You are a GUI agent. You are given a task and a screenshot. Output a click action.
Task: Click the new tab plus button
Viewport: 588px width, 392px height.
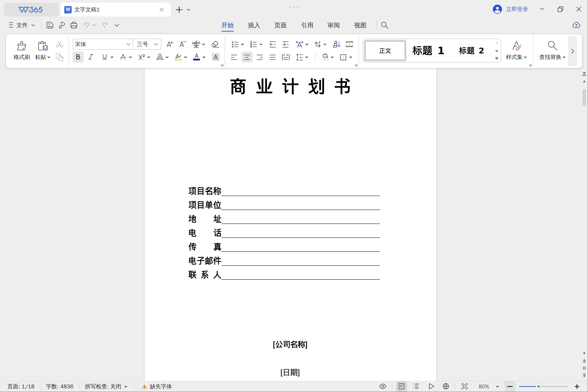[179, 10]
